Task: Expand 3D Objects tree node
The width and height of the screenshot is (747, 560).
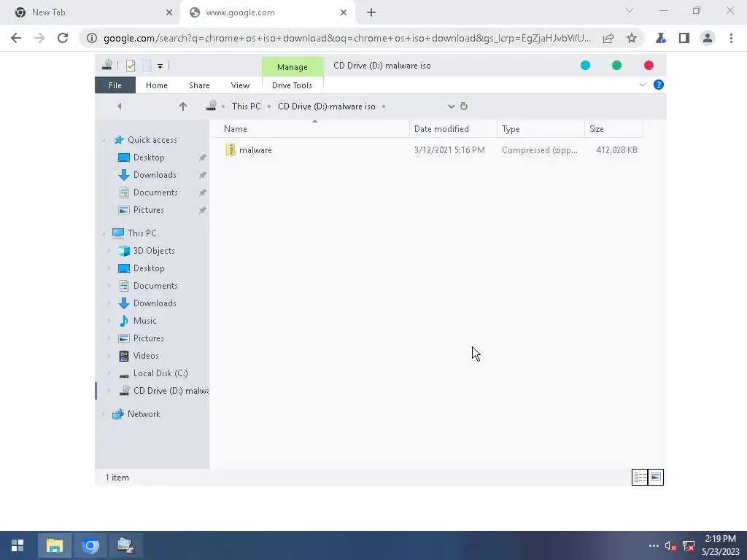Action: (x=109, y=251)
